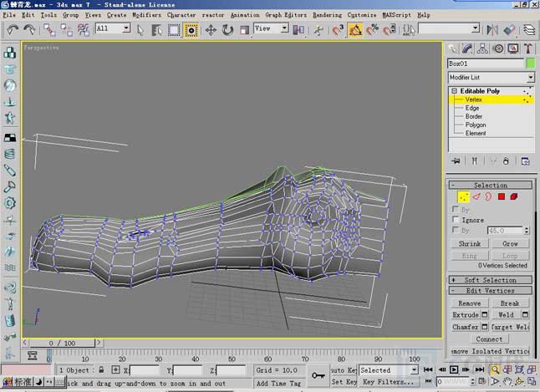Viewport: 540px width, 392px height.
Task: Open the Layer Manager icon
Action: click(529, 30)
